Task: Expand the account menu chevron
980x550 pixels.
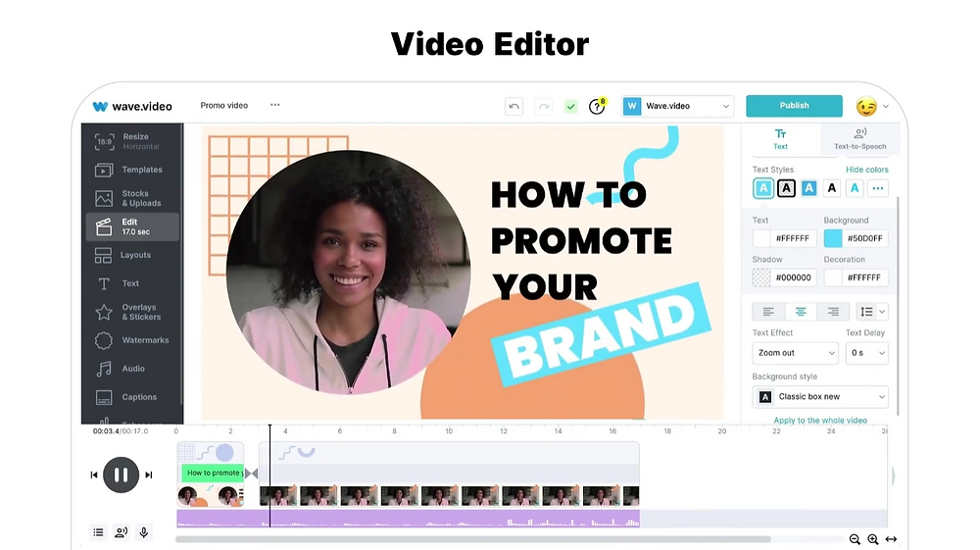Action: tap(886, 107)
